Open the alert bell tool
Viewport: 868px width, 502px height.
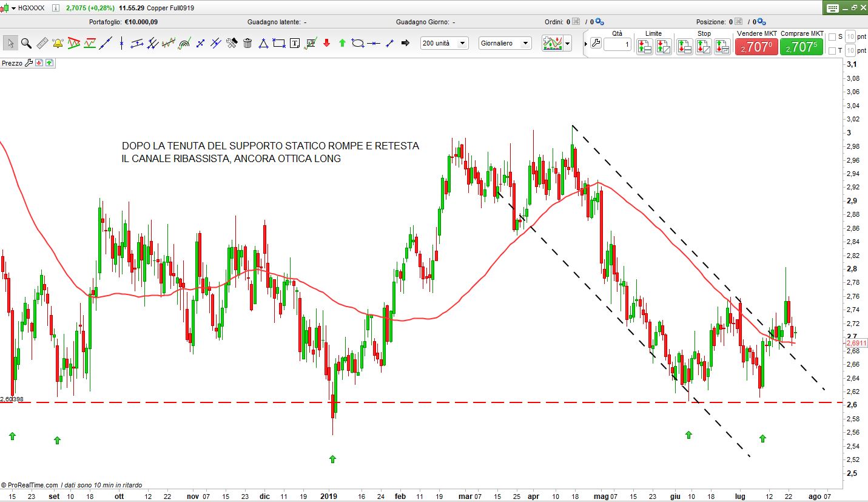pos(58,43)
